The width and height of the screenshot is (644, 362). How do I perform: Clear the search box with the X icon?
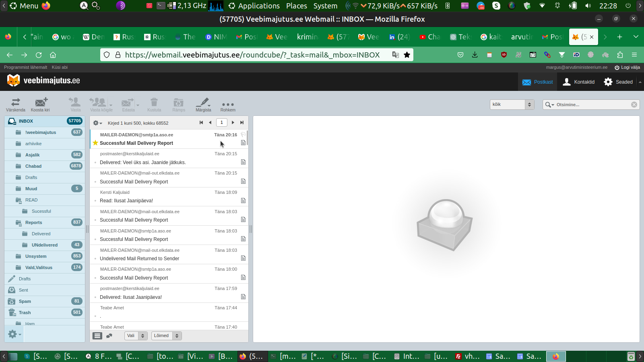click(634, 105)
